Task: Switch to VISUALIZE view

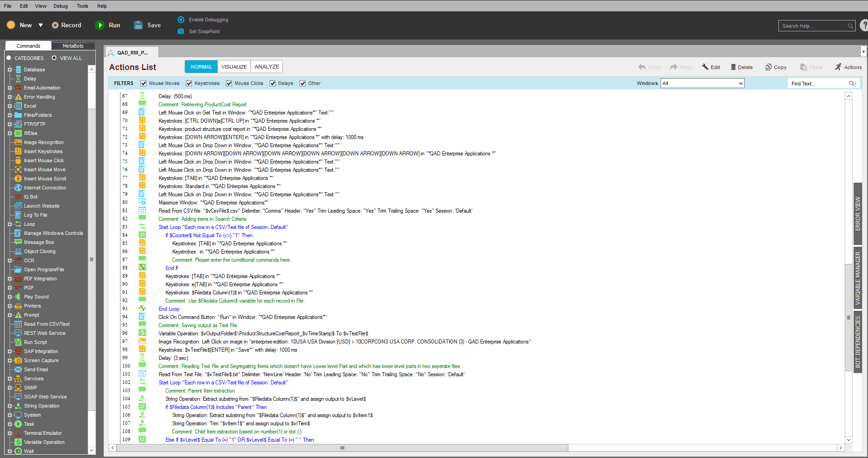Action: click(x=234, y=67)
